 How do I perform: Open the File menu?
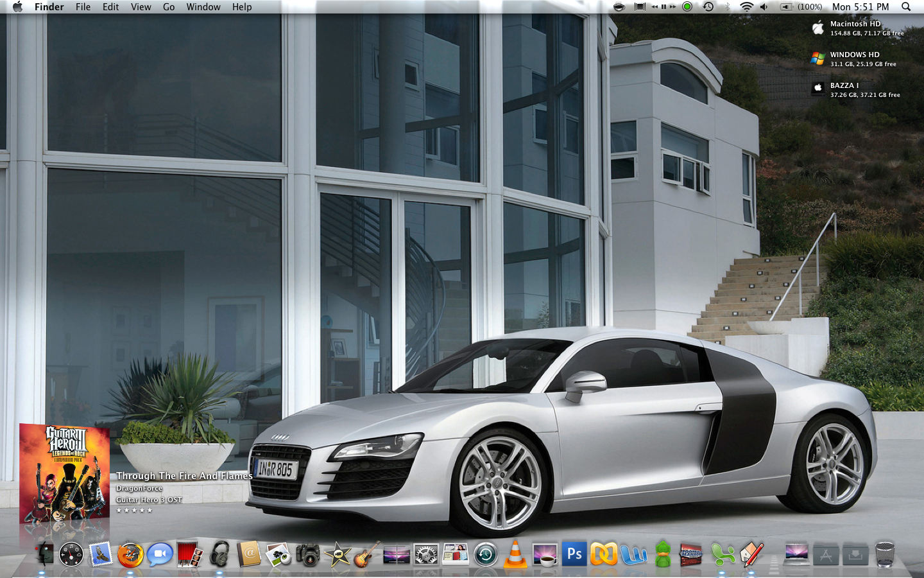(x=83, y=6)
